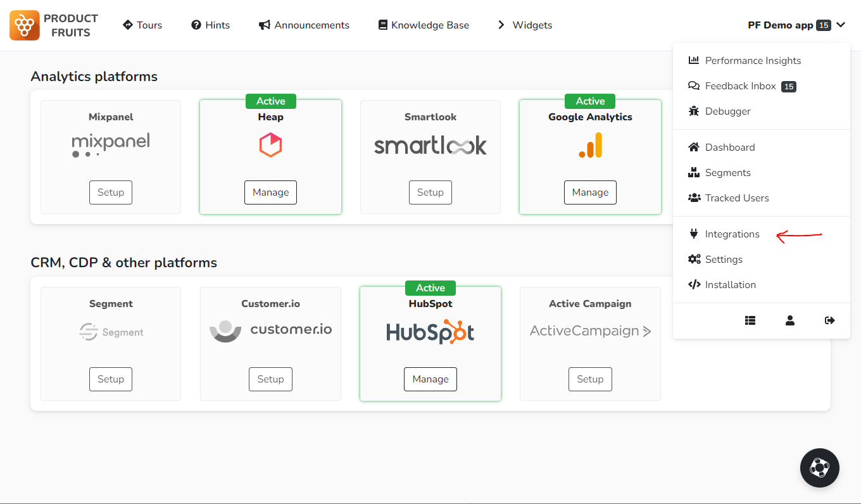This screenshot has width=861, height=504.
Task: Open the life-ring help widget button
Action: pyautogui.click(x=820, y=468)
